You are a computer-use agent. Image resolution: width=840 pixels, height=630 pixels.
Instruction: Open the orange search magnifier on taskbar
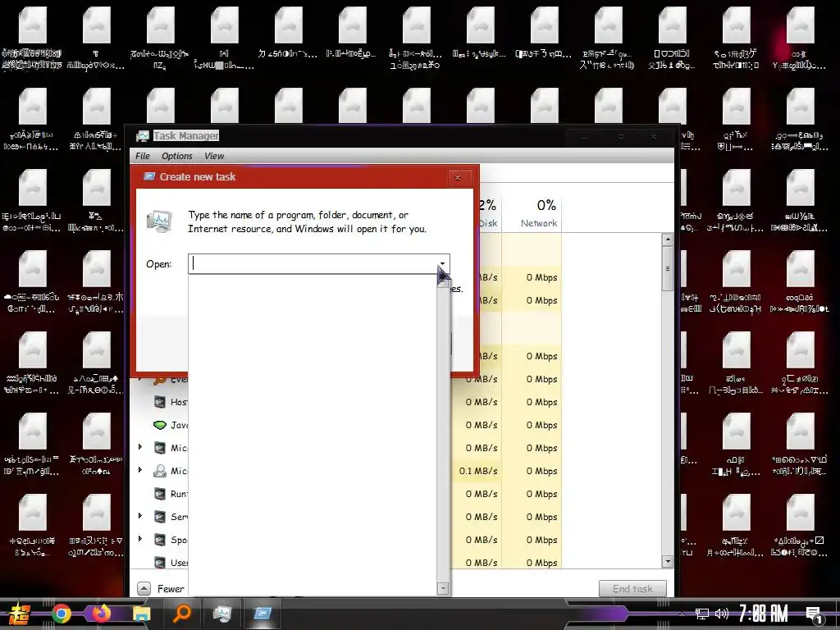[x=182, y=614]
